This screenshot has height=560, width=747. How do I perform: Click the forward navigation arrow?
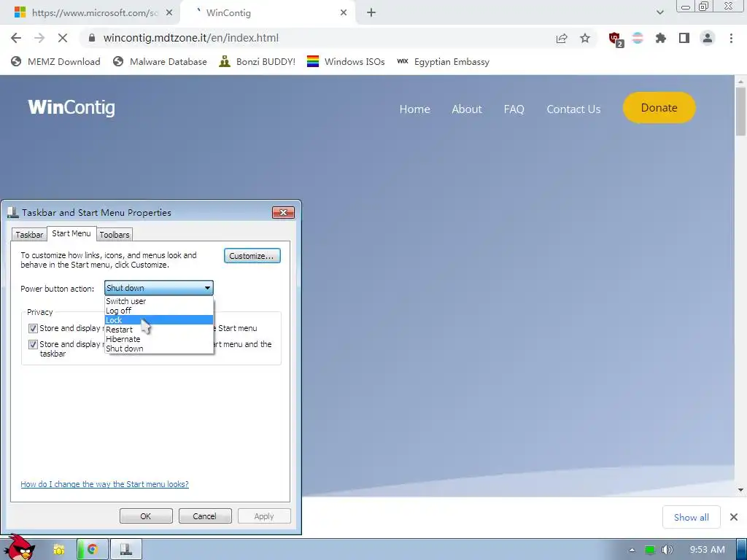tap(39, 38)
